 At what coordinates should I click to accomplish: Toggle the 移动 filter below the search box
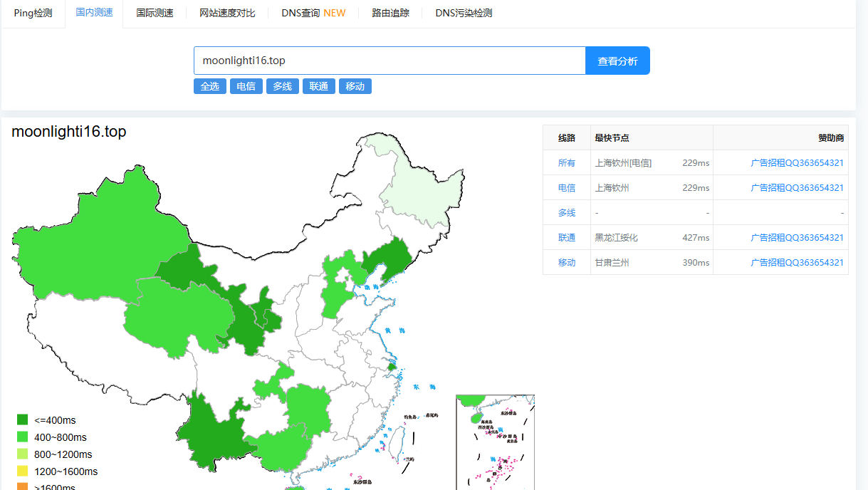pyautogui.click(x=355, y=86)
